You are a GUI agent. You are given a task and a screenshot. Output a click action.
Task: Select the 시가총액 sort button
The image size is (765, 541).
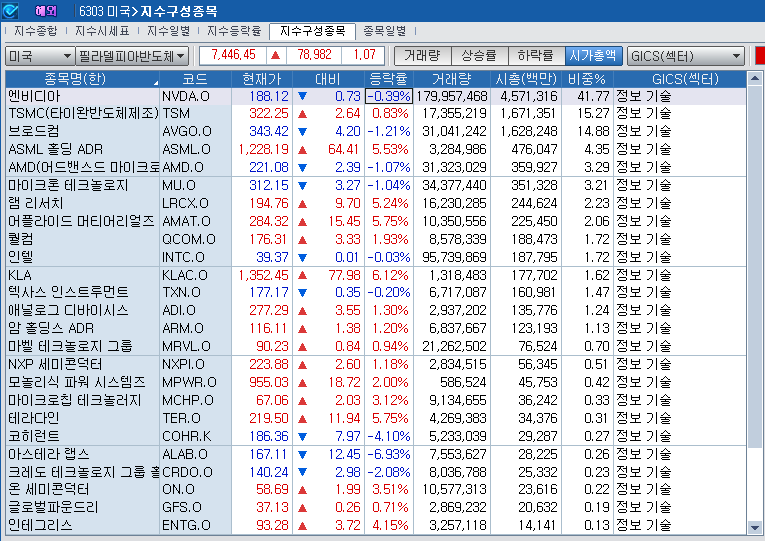(x=593, y=56)
